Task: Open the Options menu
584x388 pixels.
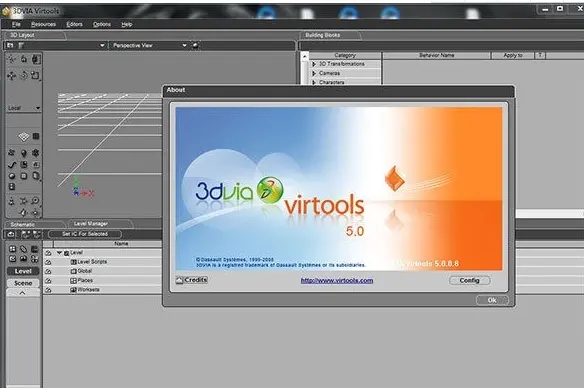Action: (x=102, y=24)
